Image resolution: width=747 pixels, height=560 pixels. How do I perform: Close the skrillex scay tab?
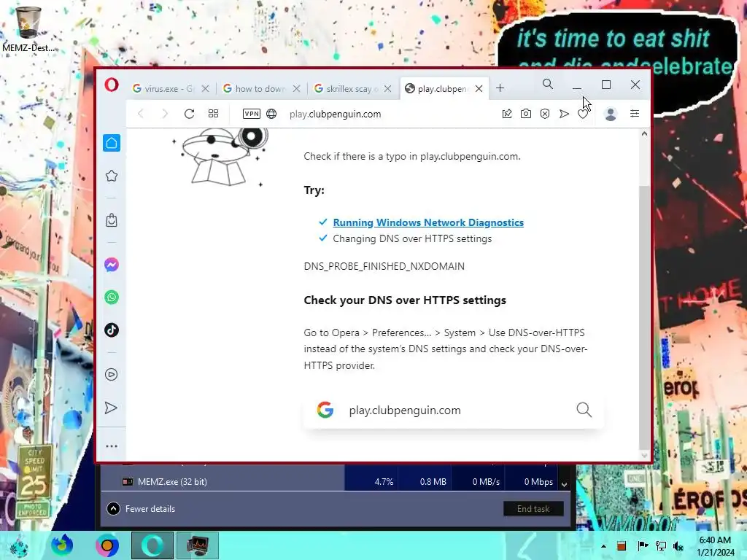click(388, 88)
